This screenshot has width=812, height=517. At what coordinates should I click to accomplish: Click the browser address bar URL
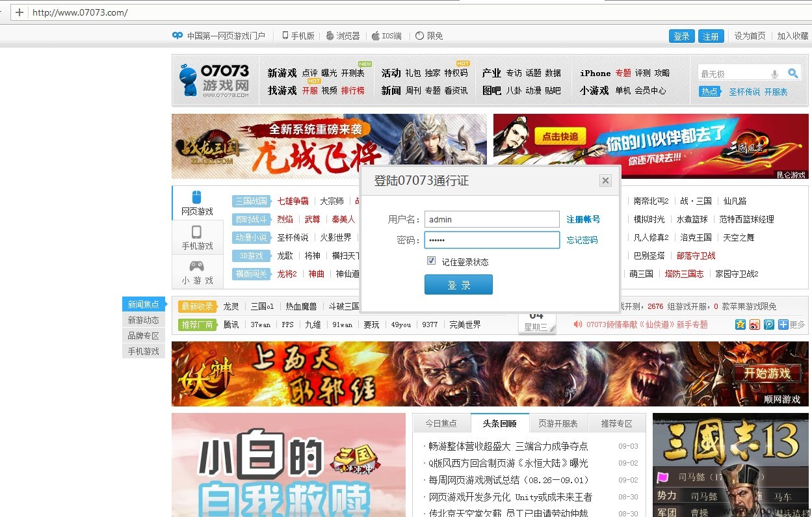pos(80,12)
